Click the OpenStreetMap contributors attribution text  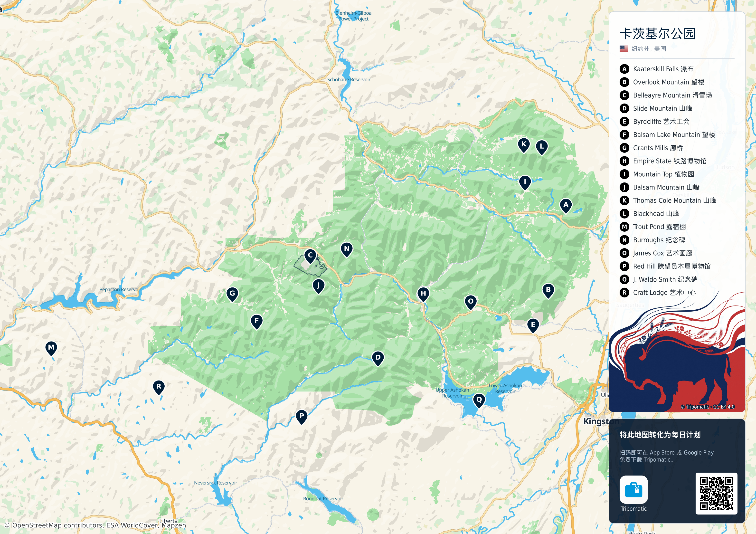tap(95, 525)
